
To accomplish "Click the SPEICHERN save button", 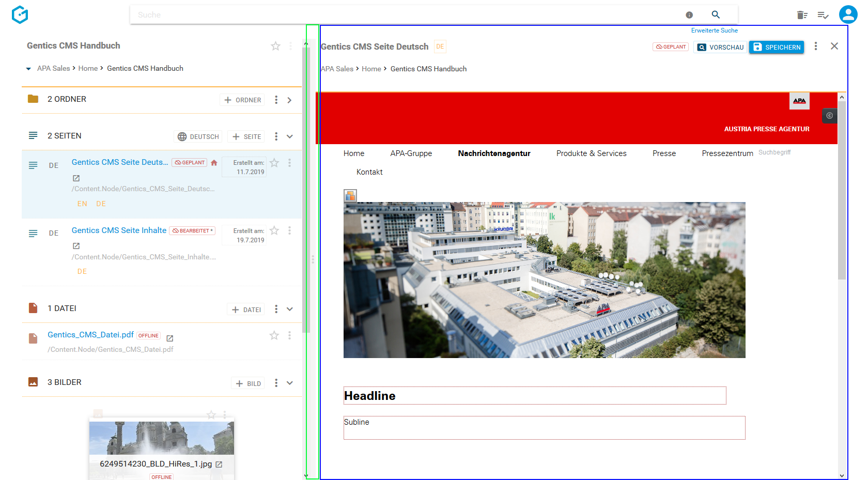I will (777, 47).
